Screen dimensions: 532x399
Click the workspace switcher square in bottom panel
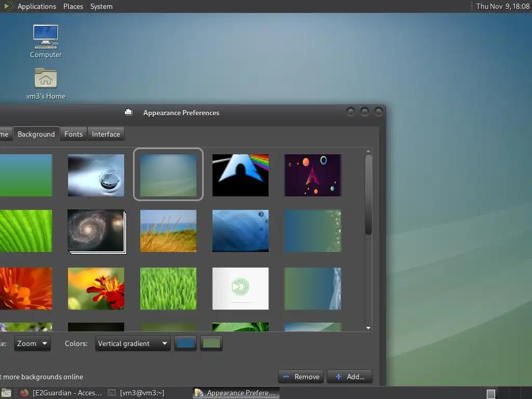[490, 394]
